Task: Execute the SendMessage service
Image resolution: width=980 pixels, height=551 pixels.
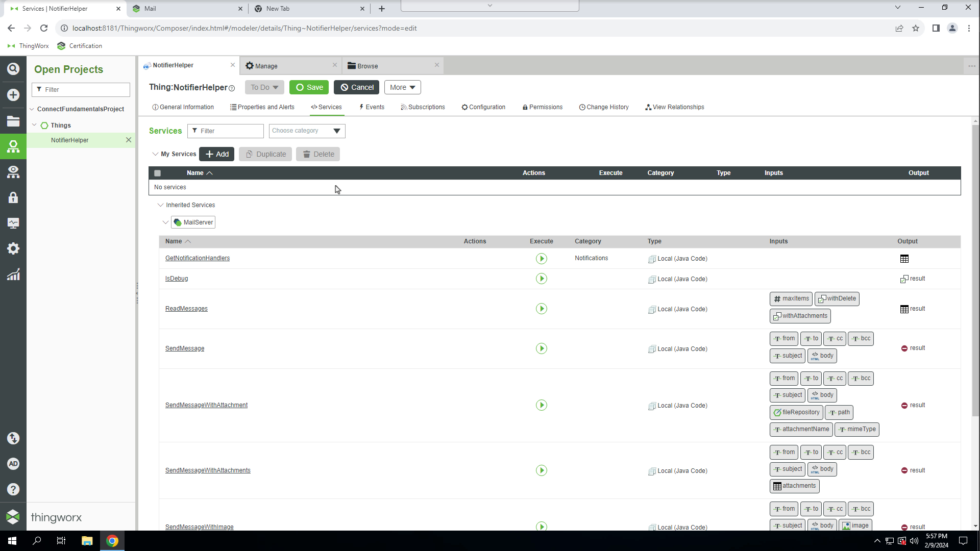Action: (542, 348)
